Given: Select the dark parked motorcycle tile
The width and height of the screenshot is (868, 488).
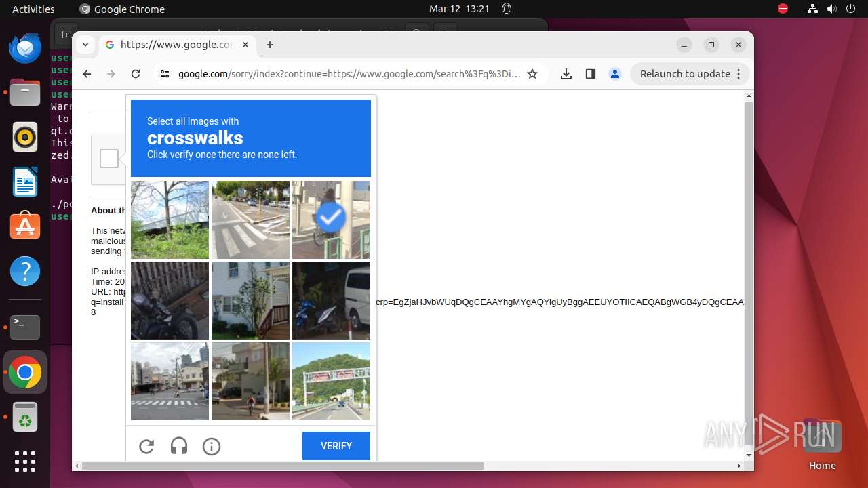Looking at the screenshot, I should coord(170,300).
